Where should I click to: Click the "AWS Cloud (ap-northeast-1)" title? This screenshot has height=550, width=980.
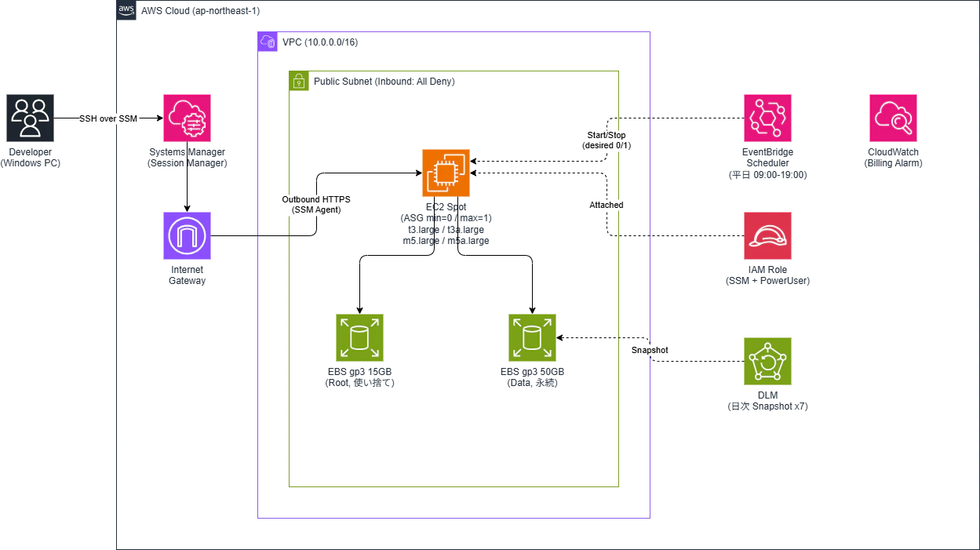(x=200, y=10)
